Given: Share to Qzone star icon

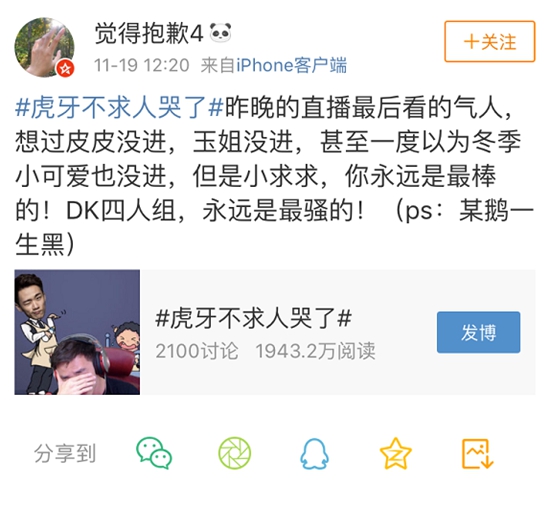Looking at the screenshot, I should (x=395, y=453).
